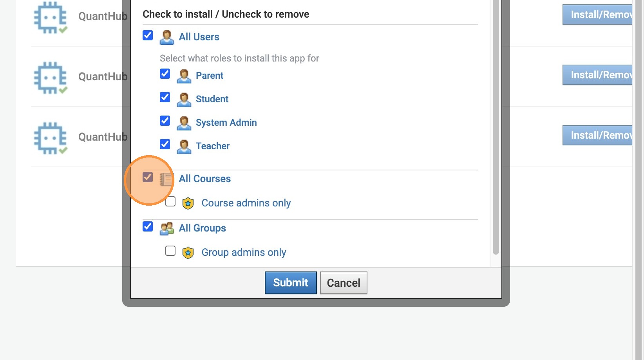Uncheck the All Users checkbox
The image size is (644, 360).
(148, 35)
